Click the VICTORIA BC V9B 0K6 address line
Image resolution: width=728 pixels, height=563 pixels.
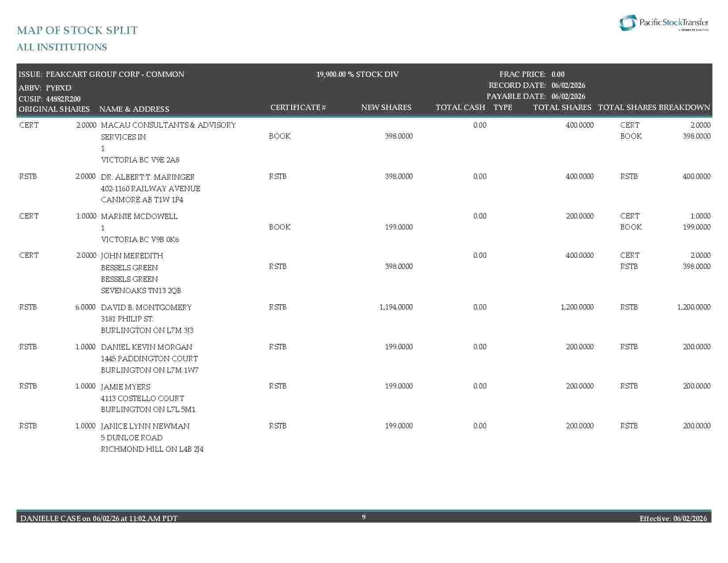click(x=140, y=239)
